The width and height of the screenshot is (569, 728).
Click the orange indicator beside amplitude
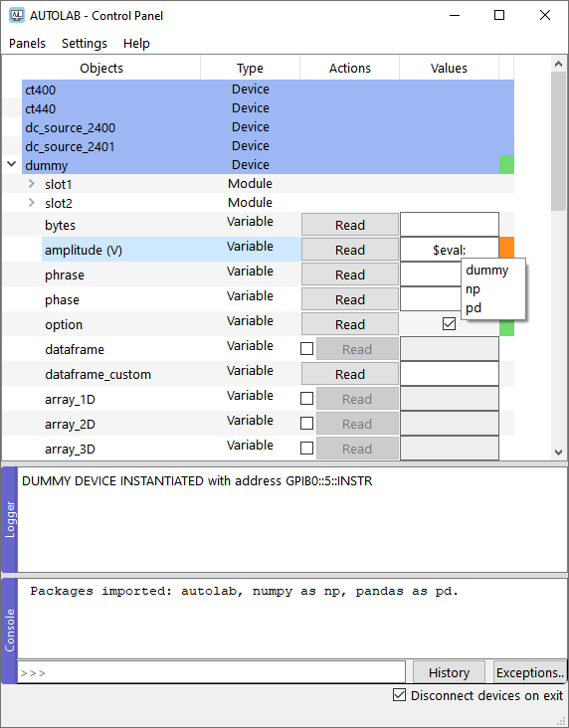coord(506,249)
